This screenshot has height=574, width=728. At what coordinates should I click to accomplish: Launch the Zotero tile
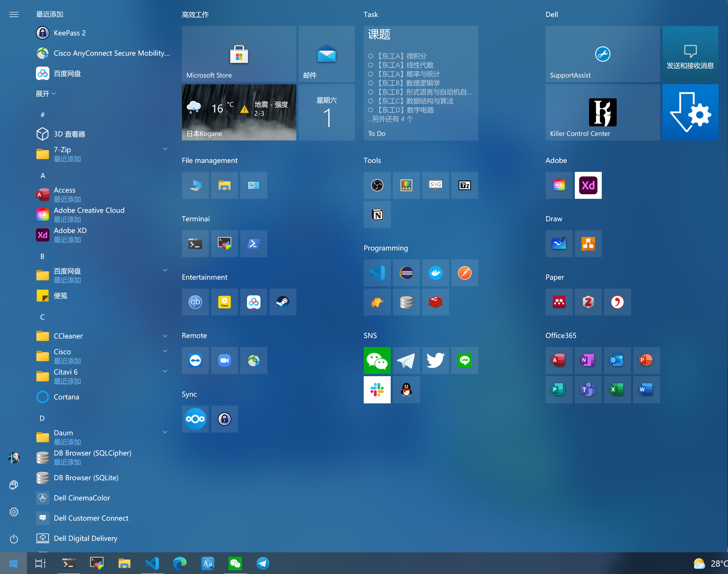(x=588, y=302)
